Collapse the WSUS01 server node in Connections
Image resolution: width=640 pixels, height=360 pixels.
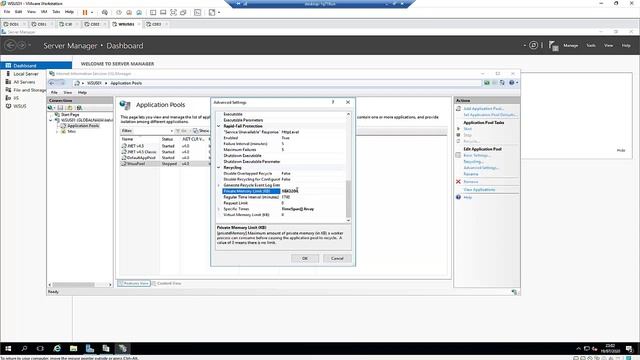(x=51, y=120)
